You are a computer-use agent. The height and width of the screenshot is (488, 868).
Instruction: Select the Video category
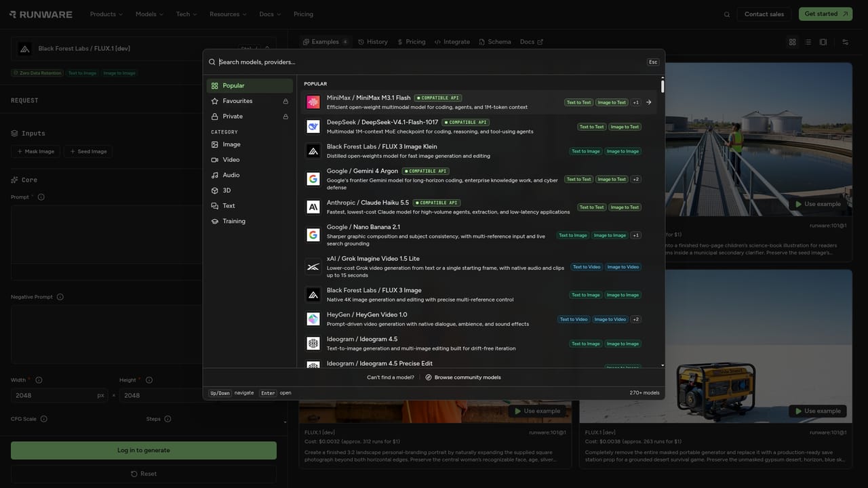coord(250,160)
